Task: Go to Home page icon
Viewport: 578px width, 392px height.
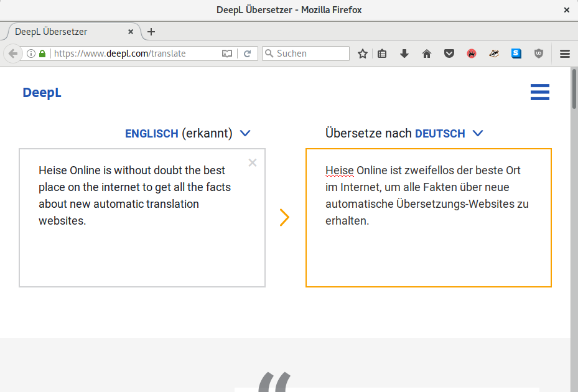Action: tap(427, 54)
